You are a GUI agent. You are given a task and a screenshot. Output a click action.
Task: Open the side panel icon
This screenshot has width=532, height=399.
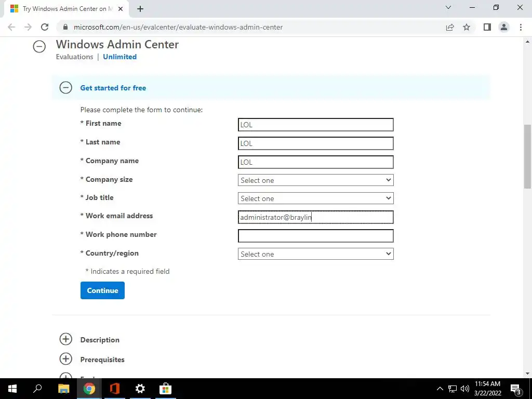pyautogui.click(x=487, y=27)
